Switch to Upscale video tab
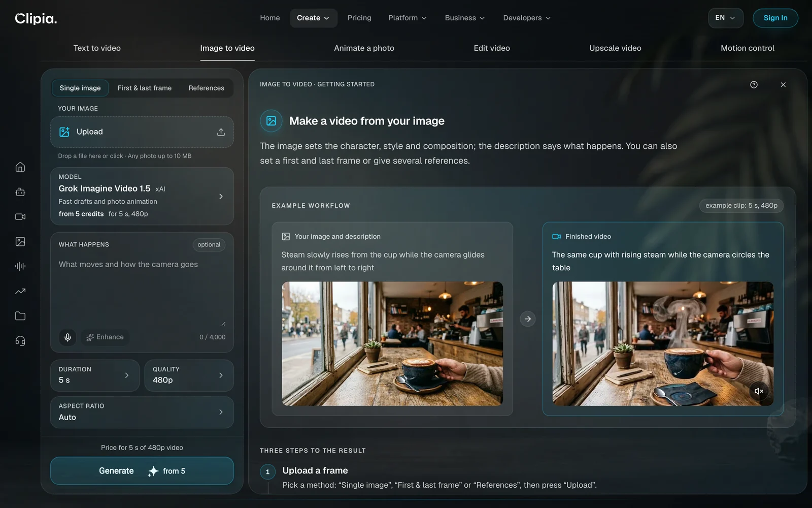The image size is (812, 508). tap(615, 48)
